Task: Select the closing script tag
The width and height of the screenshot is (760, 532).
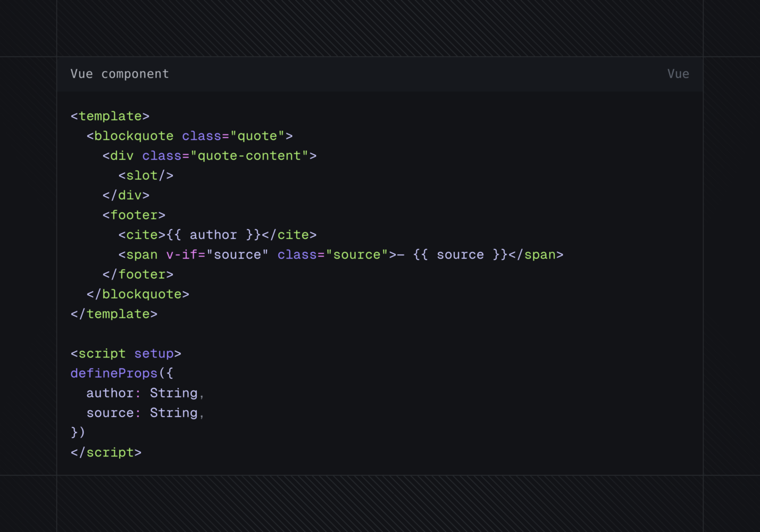Action: pyautogui.click(x=106, y=452)
